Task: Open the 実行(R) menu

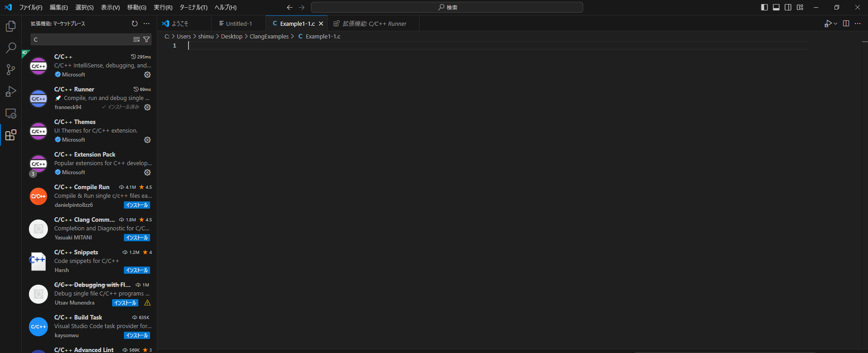Action: tap(163, 7)
